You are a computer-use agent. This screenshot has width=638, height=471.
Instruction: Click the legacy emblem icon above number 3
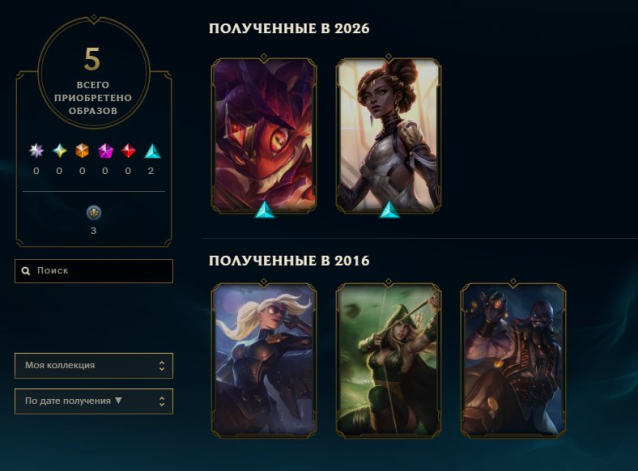click(x=94, y=212)
